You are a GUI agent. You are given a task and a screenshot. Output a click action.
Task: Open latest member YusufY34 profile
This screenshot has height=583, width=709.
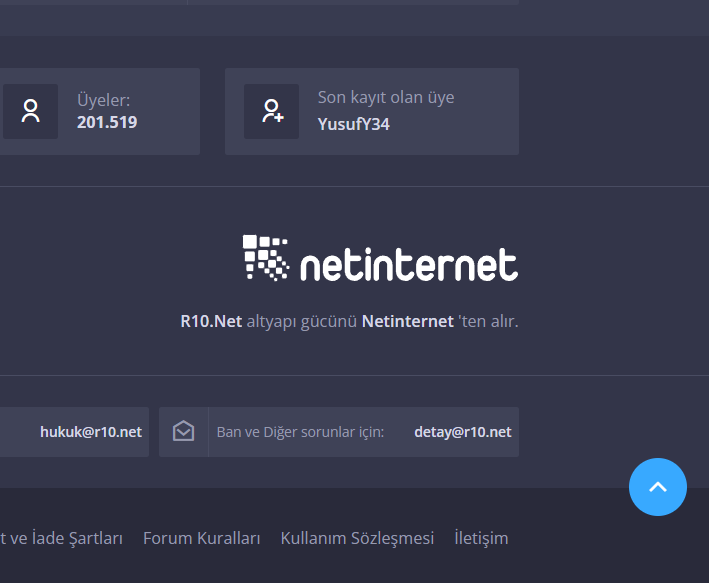(x=354, y=124)
